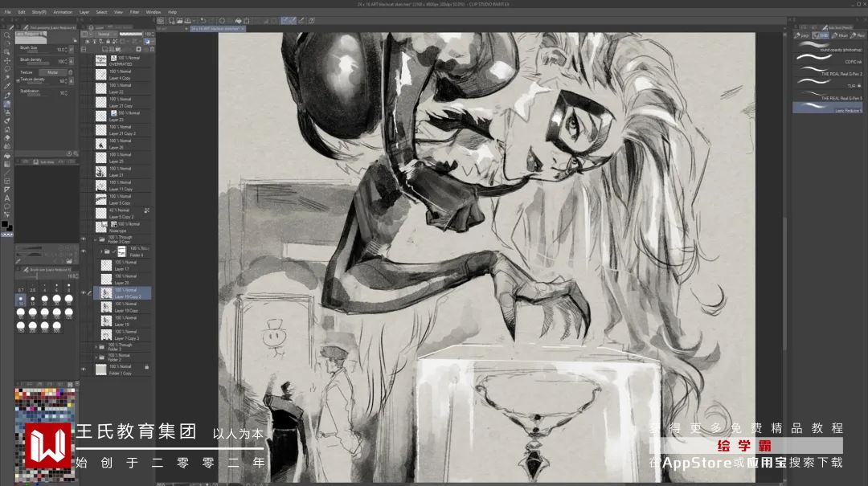
Task: Select the Correct line tool
Action: [x=7, y=214]
